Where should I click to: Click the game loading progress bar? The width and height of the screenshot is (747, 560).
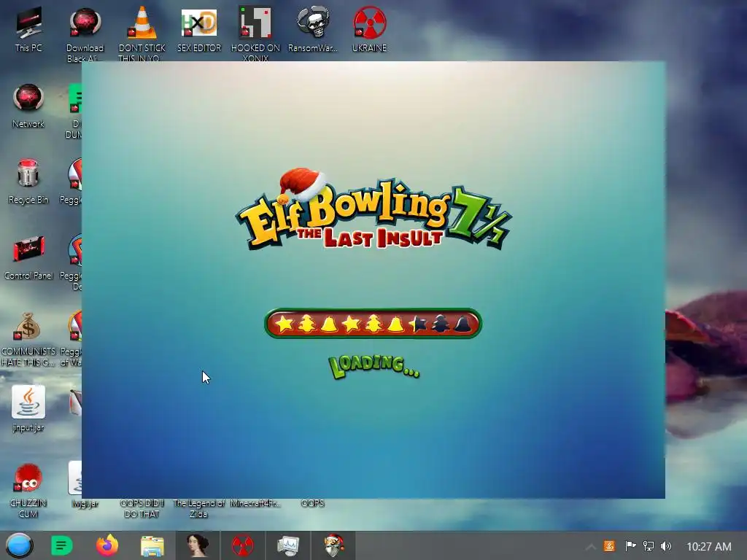(373, 324)
